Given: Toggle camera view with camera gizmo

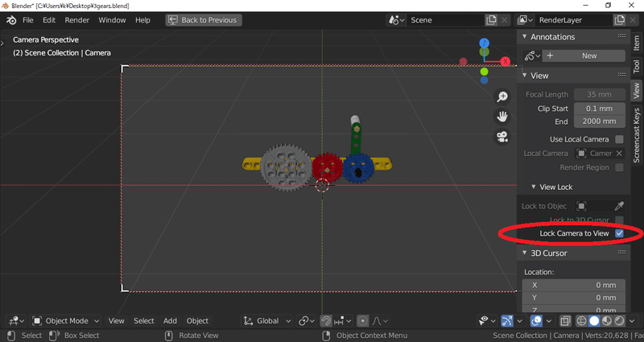Looking at the screenshot, I should [502, 136].
